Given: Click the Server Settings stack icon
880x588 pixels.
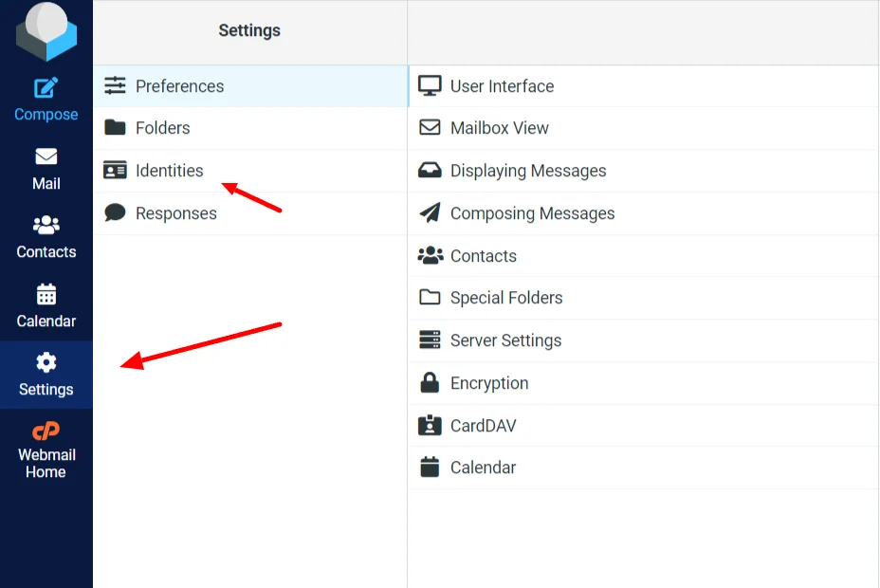Looking at the screenshot, I should (431, 340).
